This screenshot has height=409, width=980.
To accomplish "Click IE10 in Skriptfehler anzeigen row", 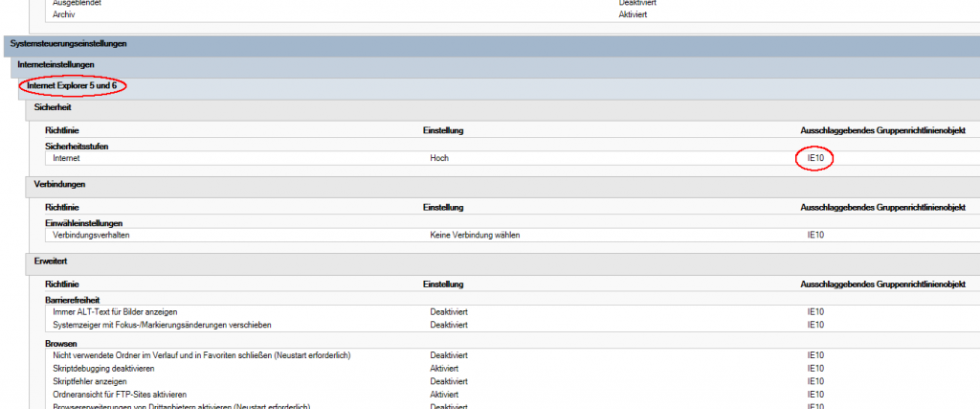I will point(815,381).
